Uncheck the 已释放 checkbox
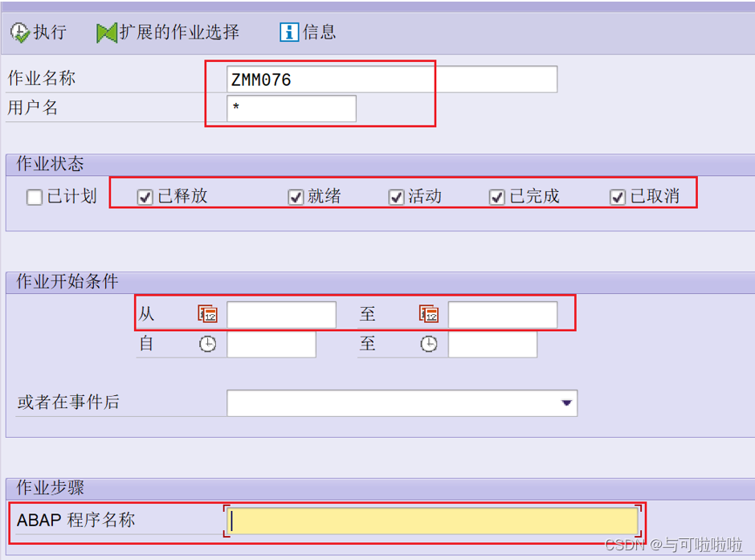The height and width of the screenshot is (560, 755). coord(145,197)
